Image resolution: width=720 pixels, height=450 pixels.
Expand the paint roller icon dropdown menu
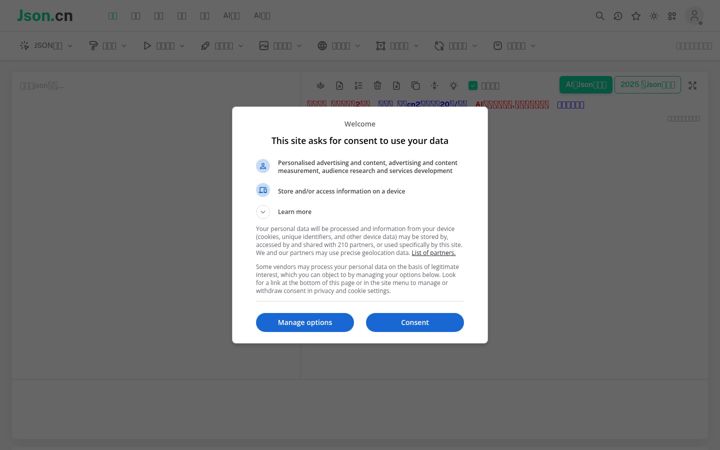(x=107, y=45)
